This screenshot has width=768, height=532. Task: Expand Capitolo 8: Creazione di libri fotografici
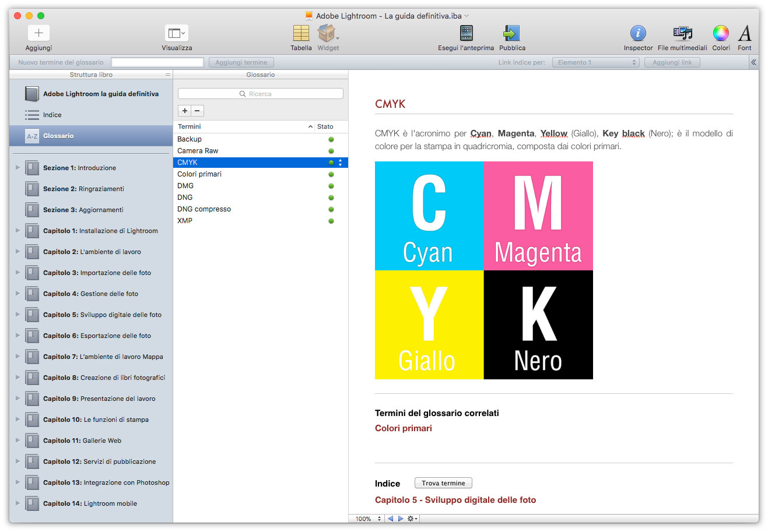tap(17, 378)
